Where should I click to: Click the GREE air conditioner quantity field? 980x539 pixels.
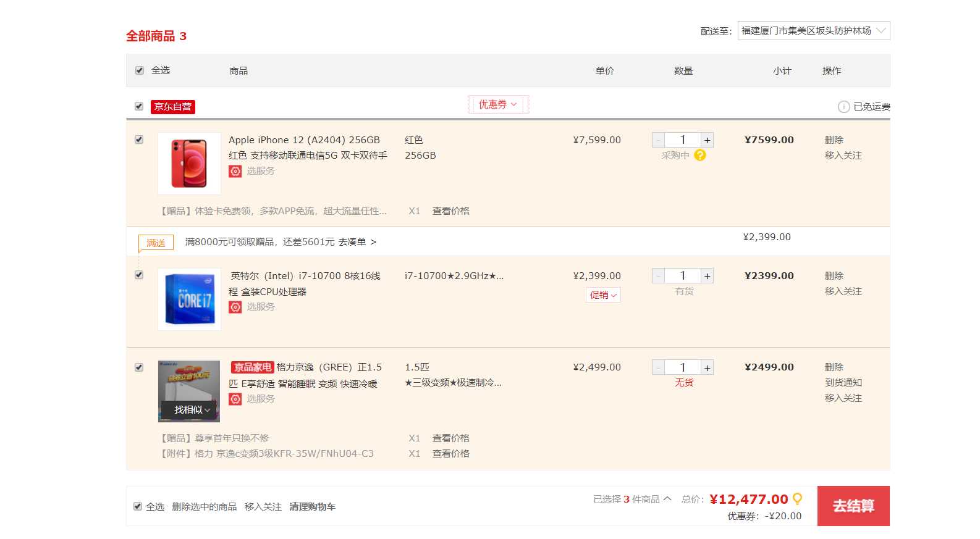683,367
